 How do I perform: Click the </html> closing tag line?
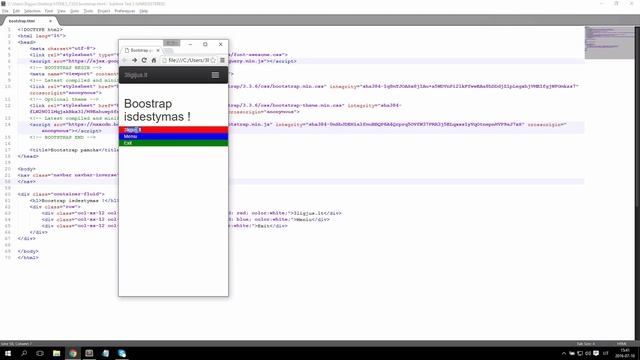pos(28,258)
